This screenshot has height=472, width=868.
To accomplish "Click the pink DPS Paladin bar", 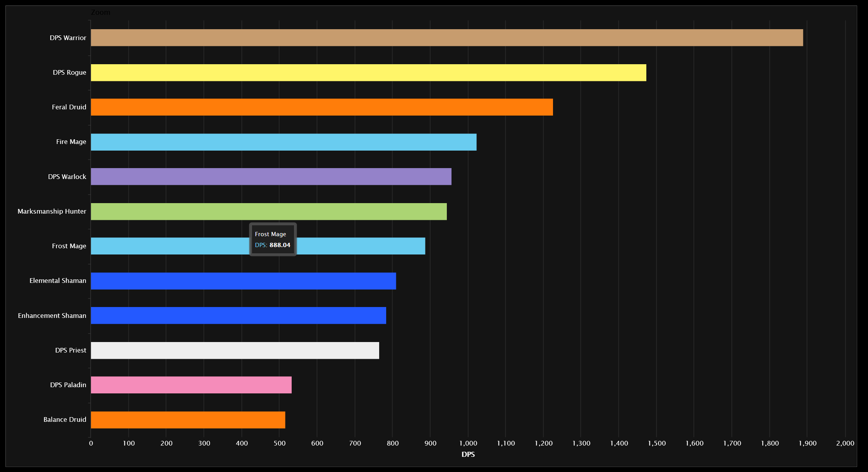I will (x=191, y=385).
